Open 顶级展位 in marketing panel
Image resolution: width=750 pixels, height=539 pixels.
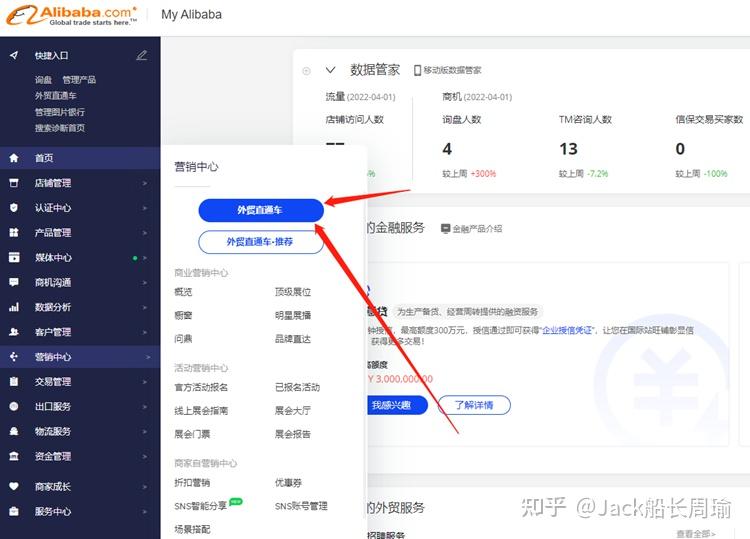click(x=293, y=292)
